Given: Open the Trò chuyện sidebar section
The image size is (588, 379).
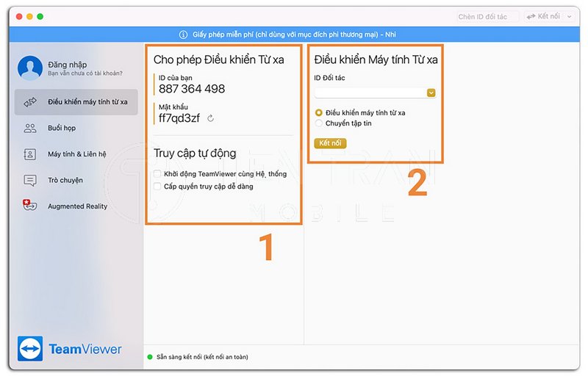Looking at the screenshot, I should (x=76, y=180).
